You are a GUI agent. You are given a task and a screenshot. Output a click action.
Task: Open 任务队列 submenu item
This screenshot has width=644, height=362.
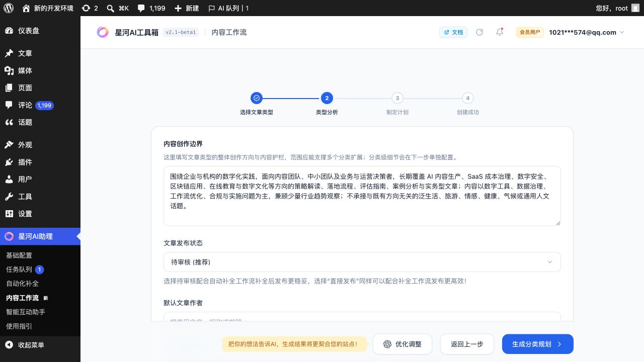click(19, 269)
